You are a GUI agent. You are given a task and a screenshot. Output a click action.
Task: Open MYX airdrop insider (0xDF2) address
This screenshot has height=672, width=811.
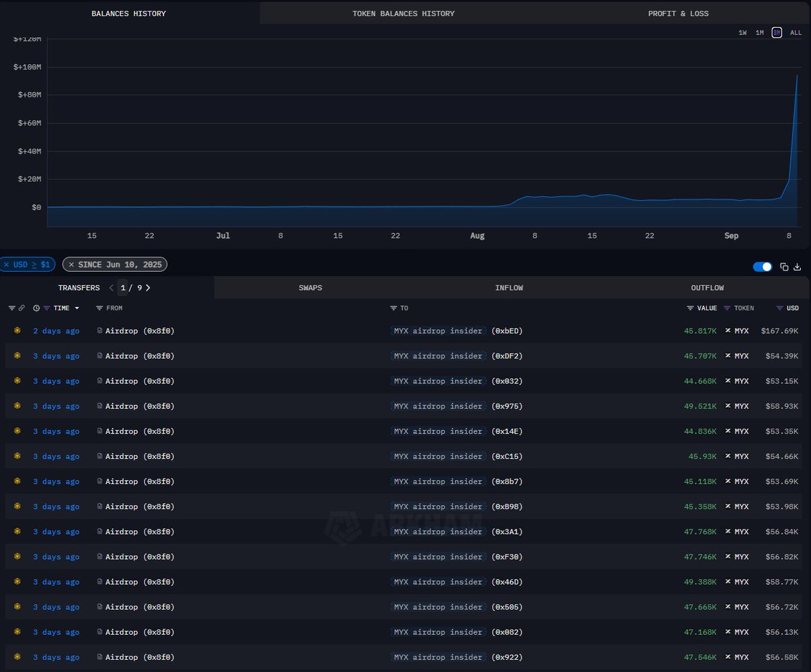pos(456,356)
